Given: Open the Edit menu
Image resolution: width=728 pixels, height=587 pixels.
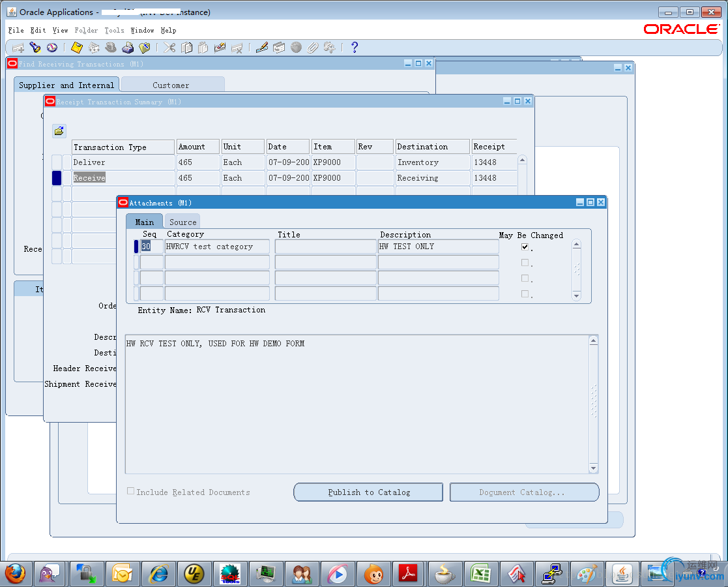Looking at the screenshot, I should click(38, 30).
